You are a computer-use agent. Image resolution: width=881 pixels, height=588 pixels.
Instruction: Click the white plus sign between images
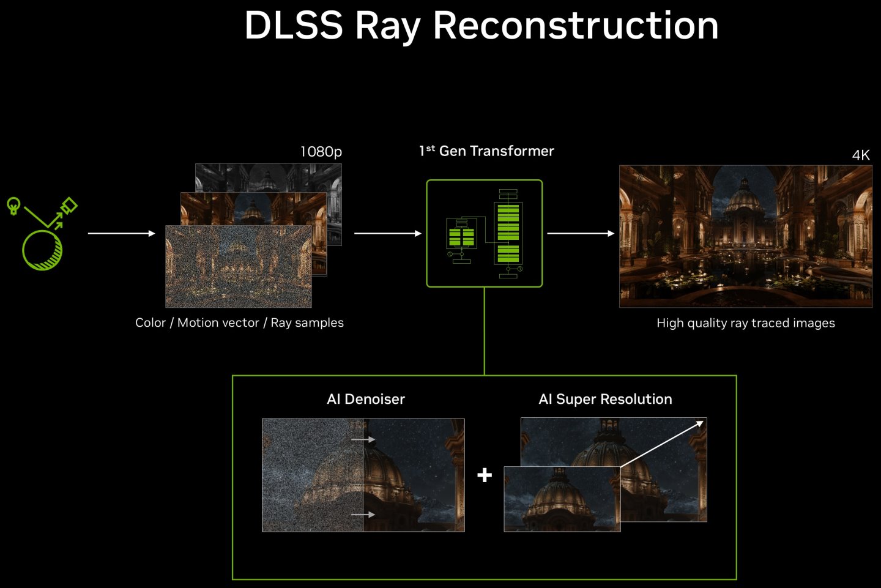(485, 475)
